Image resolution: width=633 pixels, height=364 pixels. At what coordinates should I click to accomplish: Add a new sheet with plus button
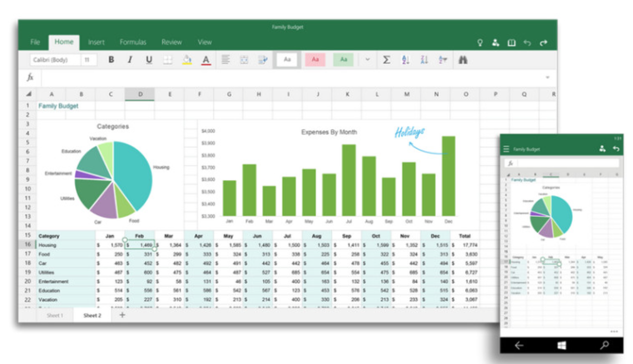(122, 315)
